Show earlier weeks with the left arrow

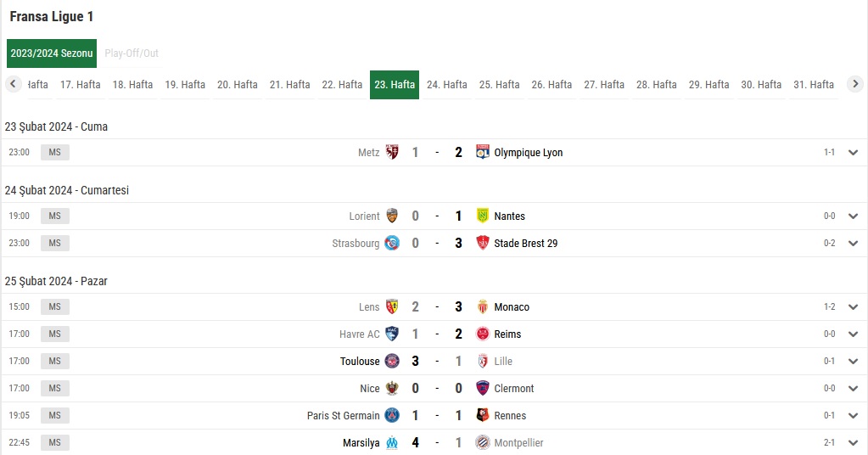(14, 84)
